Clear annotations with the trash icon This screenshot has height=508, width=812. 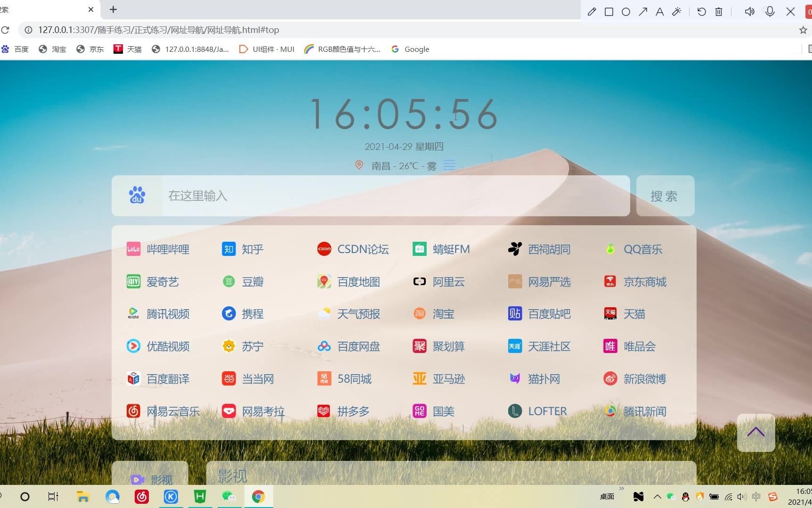tap(718, 11)
